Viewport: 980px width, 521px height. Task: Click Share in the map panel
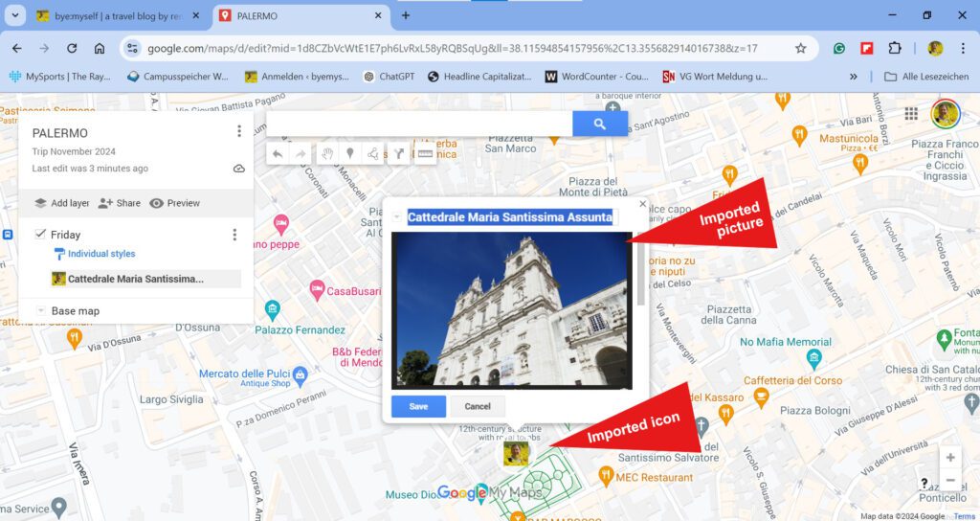pyautogui.click(x=120, y=203)
